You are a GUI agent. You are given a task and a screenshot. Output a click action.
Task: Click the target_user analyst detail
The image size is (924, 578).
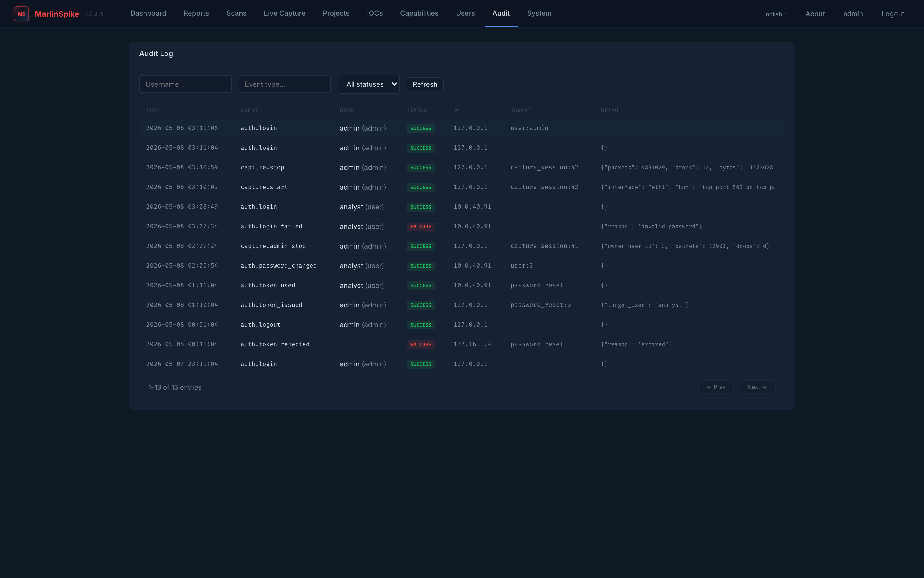tap(644, 305)
